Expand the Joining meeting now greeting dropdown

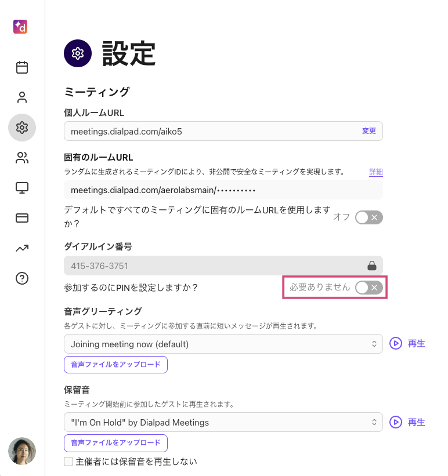click(223, 344)
